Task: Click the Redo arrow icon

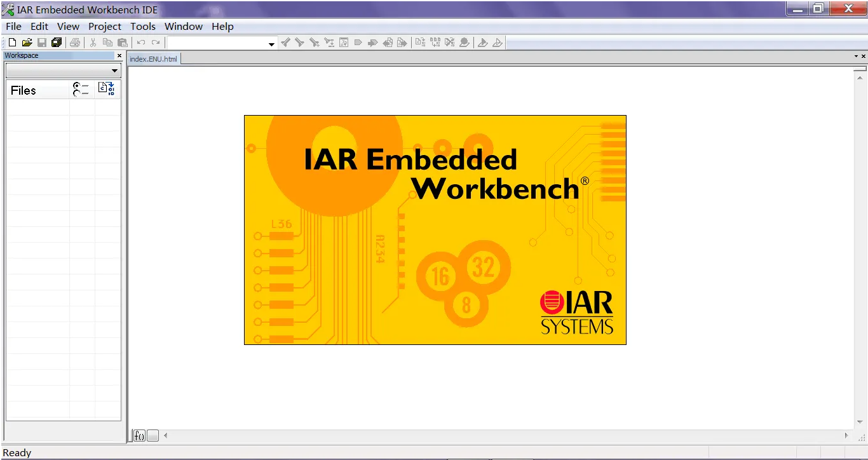Action: 156,43
